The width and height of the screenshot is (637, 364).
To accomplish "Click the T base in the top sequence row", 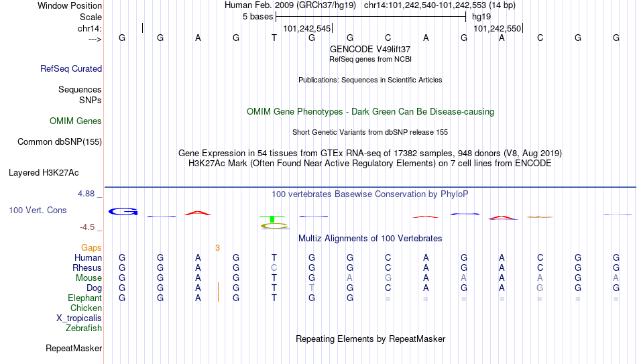I will 274,38.
